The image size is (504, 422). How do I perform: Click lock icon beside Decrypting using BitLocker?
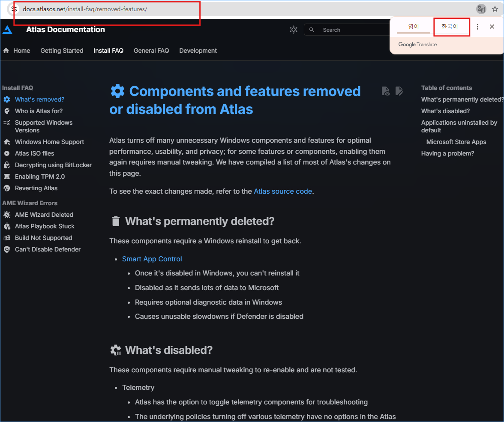[7, 165]
